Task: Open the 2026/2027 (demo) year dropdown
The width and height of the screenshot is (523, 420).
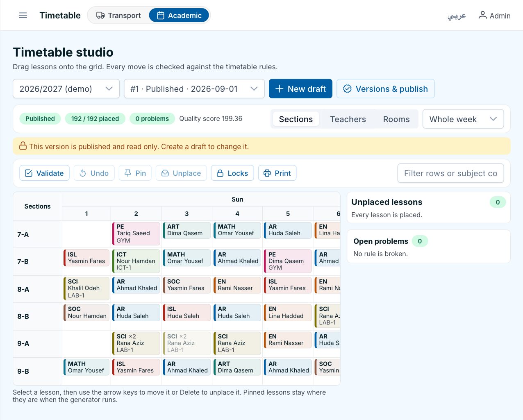Action: pos(66,89)
